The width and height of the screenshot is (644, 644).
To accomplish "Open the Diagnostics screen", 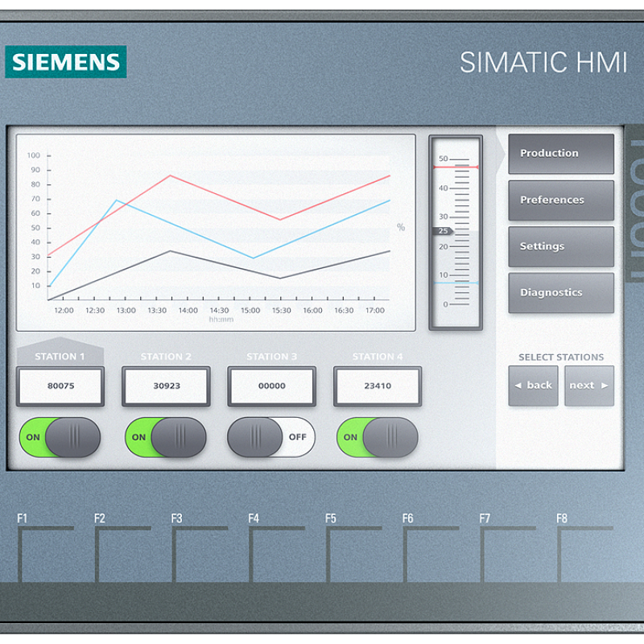I will (560, 293).
